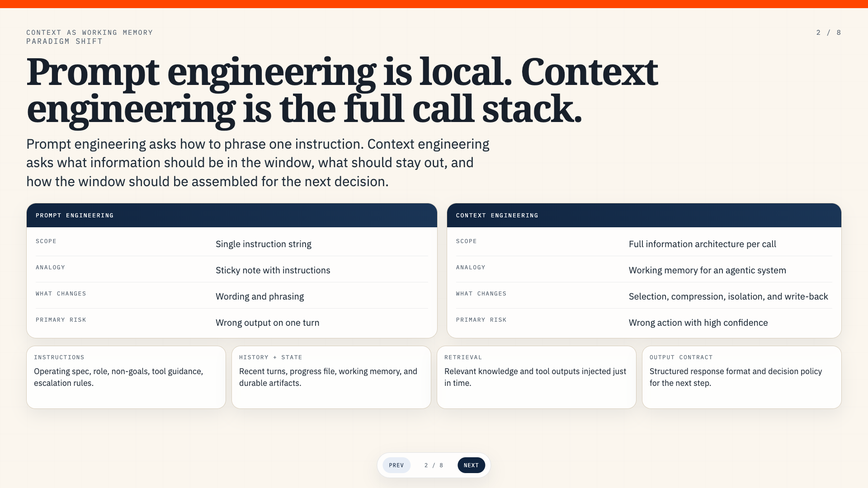Image resolution: width=868 pixels, height=488 pixels.
Task: Click the top-right 2 / 8 slide counter
Action: [x=829, y=33]
